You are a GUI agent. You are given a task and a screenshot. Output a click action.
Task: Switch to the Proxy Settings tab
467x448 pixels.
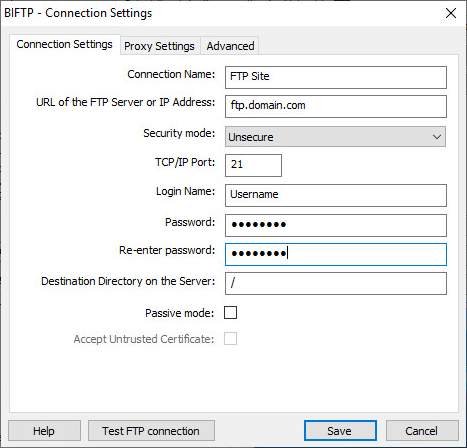(x=159, y=46)
